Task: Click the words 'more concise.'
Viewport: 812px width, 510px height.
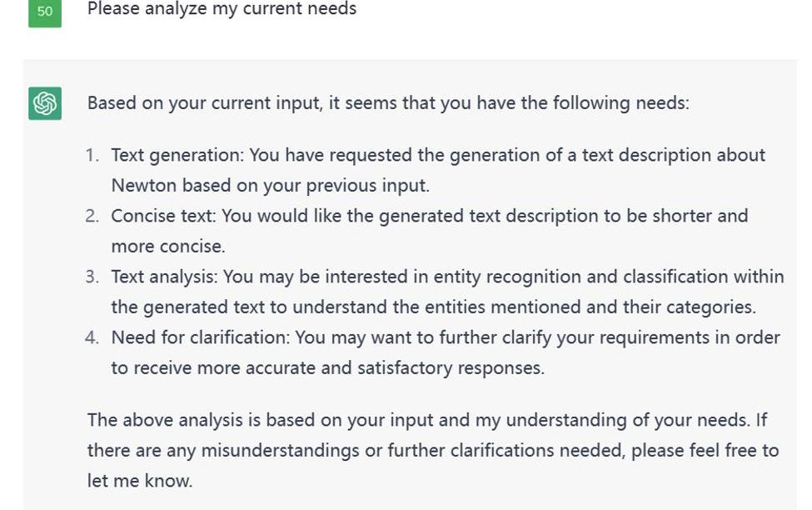Action: pyautogui.click(x=168, y=246)
